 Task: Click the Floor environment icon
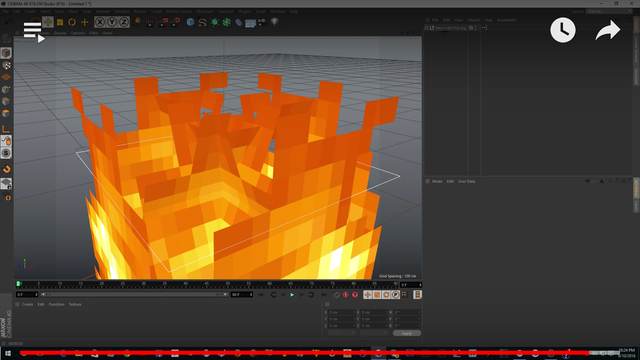click(x=250, y=22)
